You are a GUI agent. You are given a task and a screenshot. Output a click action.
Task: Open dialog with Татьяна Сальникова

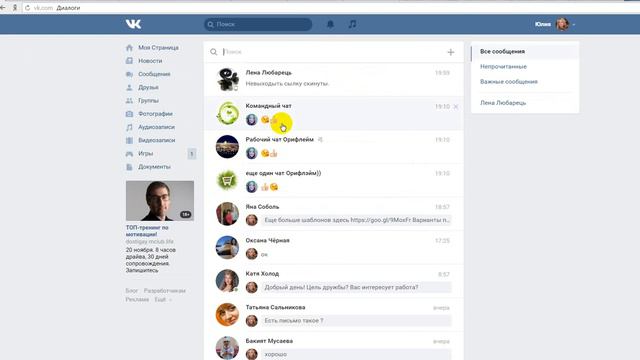tap(333, 315)
